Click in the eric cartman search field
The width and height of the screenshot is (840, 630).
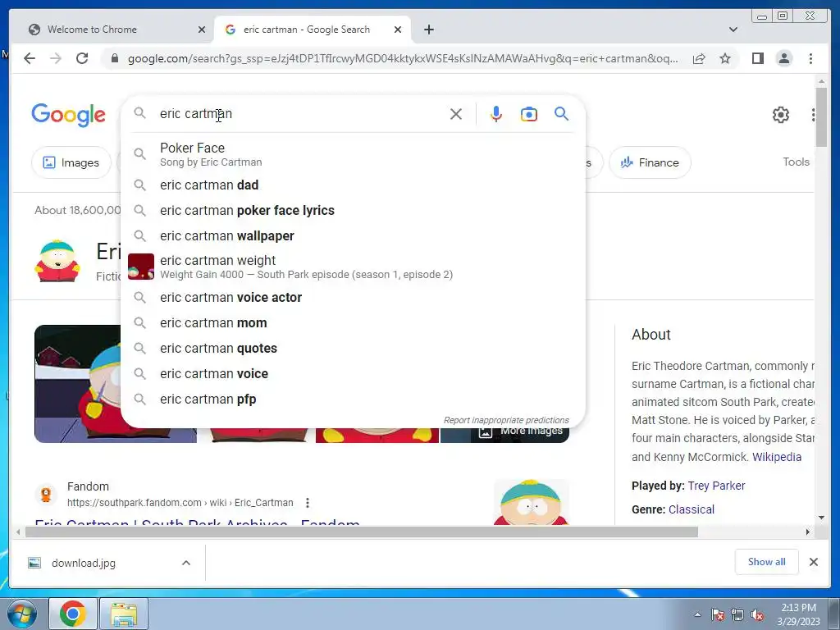pyautogui.click(x=300, y=113)
